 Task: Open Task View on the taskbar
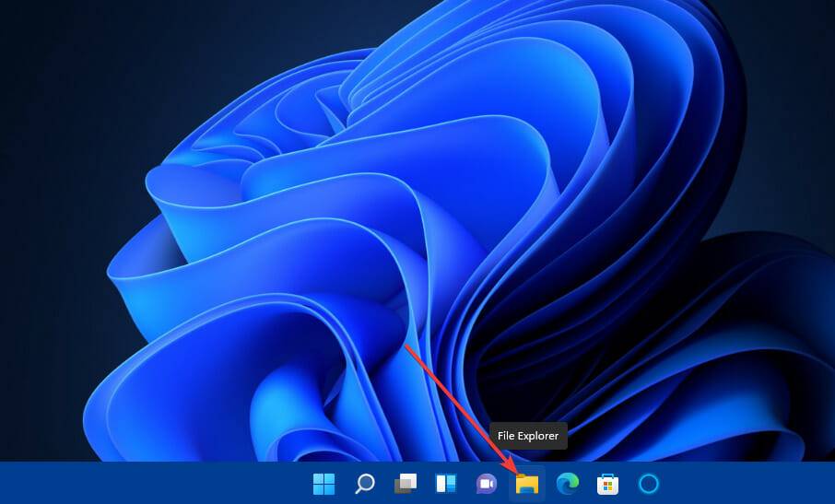click(x=406, y=484)
